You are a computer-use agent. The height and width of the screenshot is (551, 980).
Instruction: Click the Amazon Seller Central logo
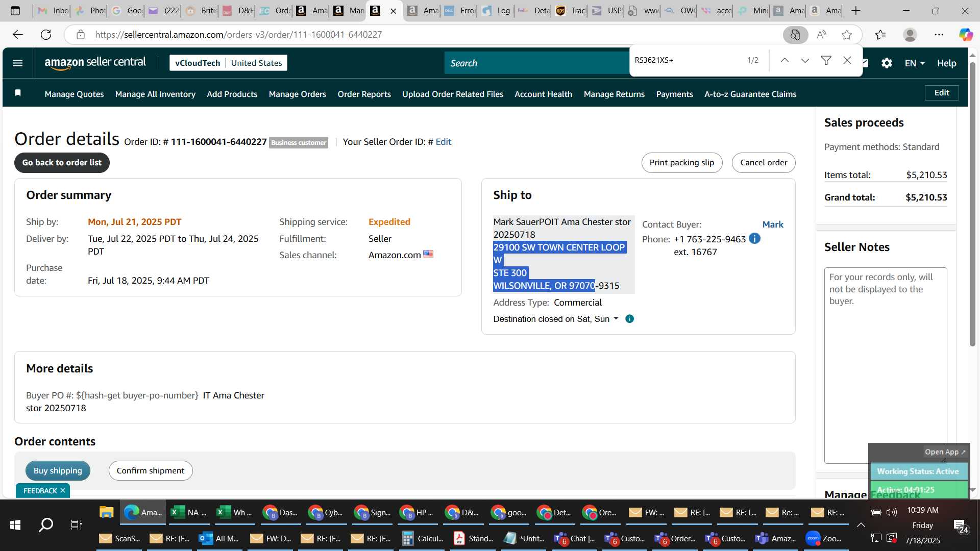95,63
